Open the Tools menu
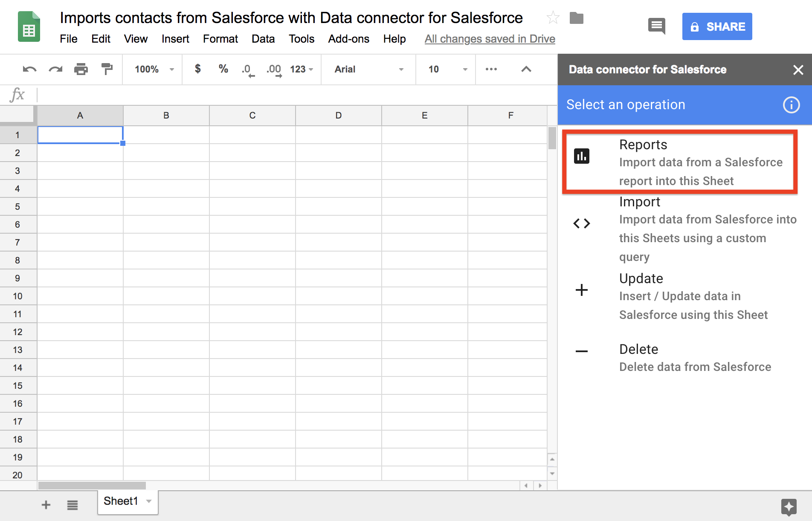812x521 pixels. pyautogui.click(x=302, y=39)
